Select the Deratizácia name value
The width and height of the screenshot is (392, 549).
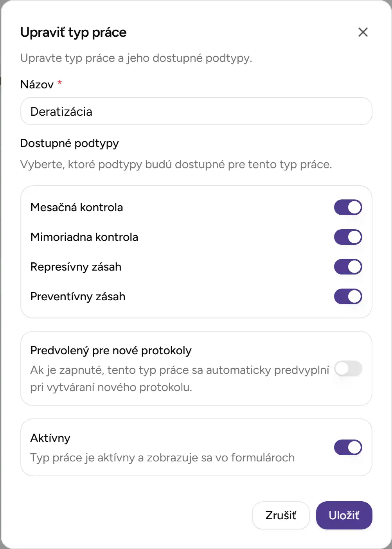point(61,111)
